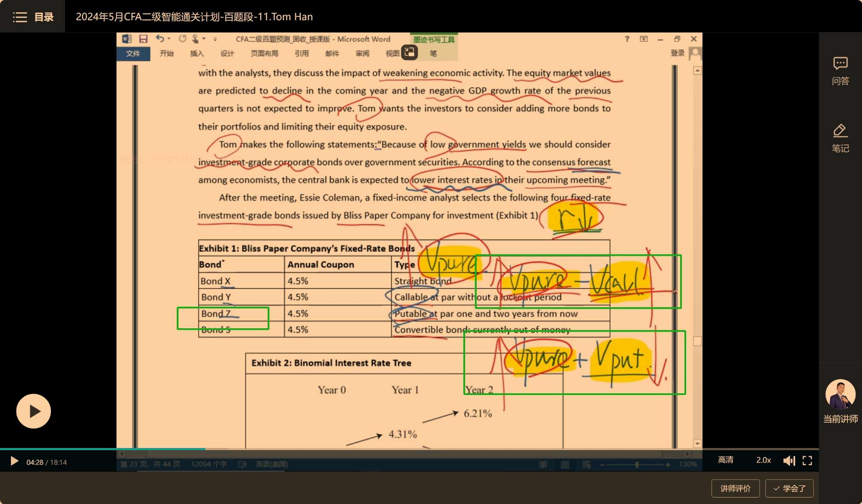Click the large round play button overlay
This screenshot has width=862, height=504.
pos(34,411)
